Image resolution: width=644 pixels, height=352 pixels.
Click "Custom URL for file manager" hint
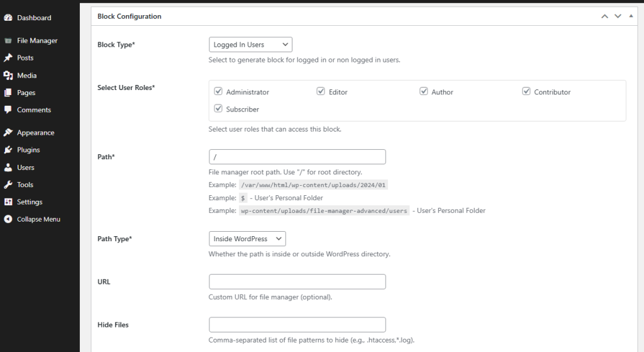pos(270,297)
